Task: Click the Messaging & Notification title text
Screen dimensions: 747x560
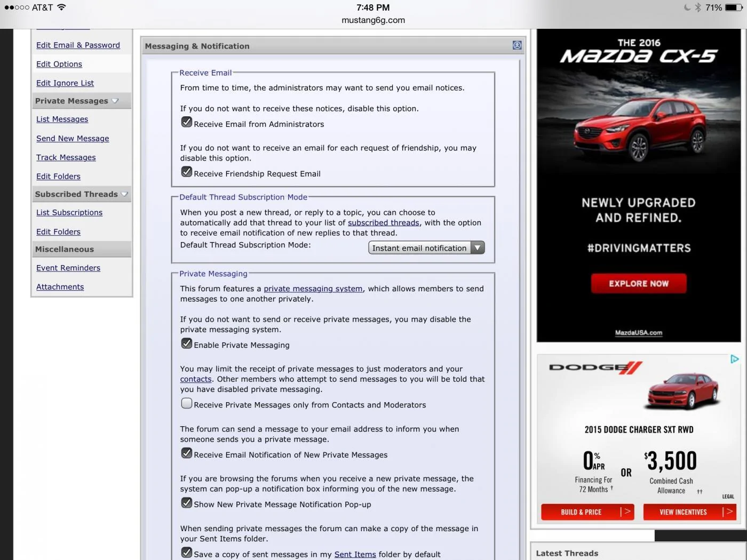Action: coord(197,46)
